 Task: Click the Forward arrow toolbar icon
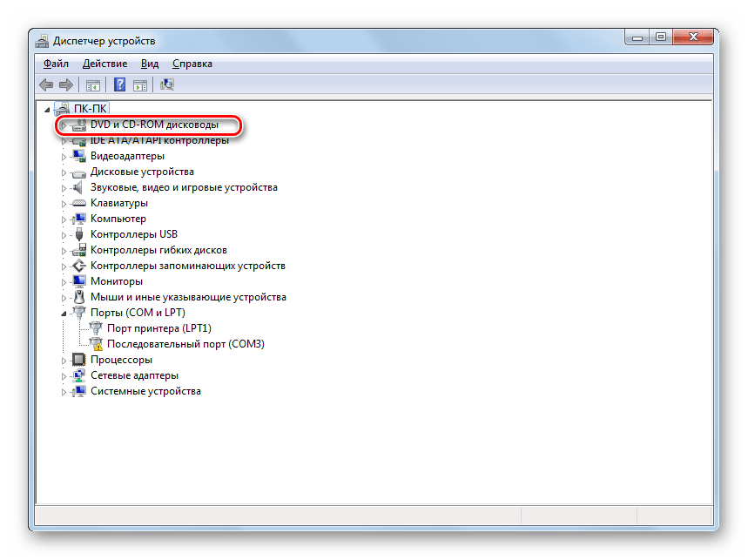(66, 84)
